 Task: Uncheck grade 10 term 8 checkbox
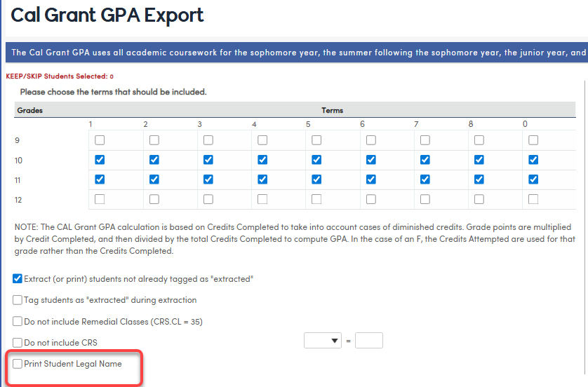tap(479, 160)
